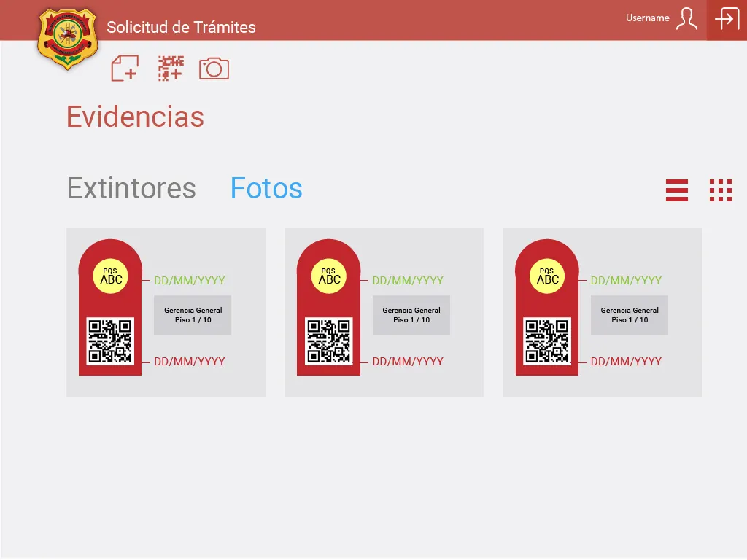Click the red date on second card
Image resolution: width=747 pixels, height=560 pixels.
click(408, 362)
